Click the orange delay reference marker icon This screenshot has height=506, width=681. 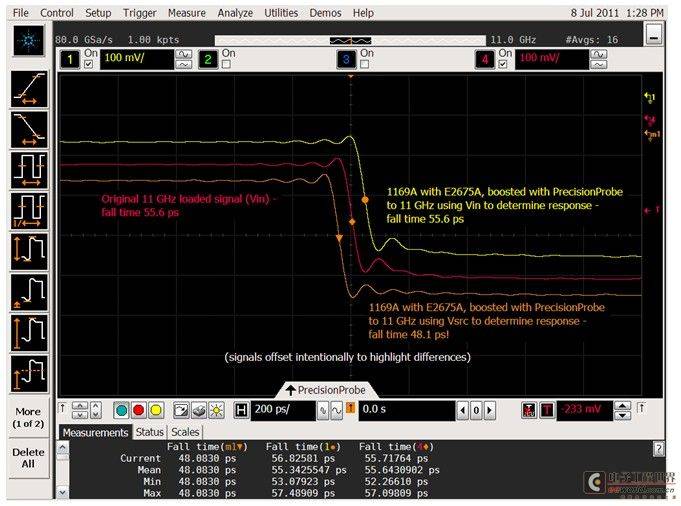(350, 408)
